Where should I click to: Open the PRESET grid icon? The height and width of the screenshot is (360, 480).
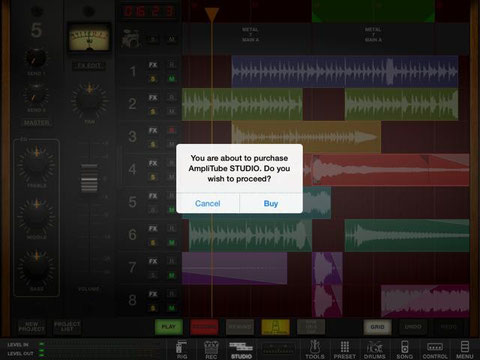(x=345, y=349)
